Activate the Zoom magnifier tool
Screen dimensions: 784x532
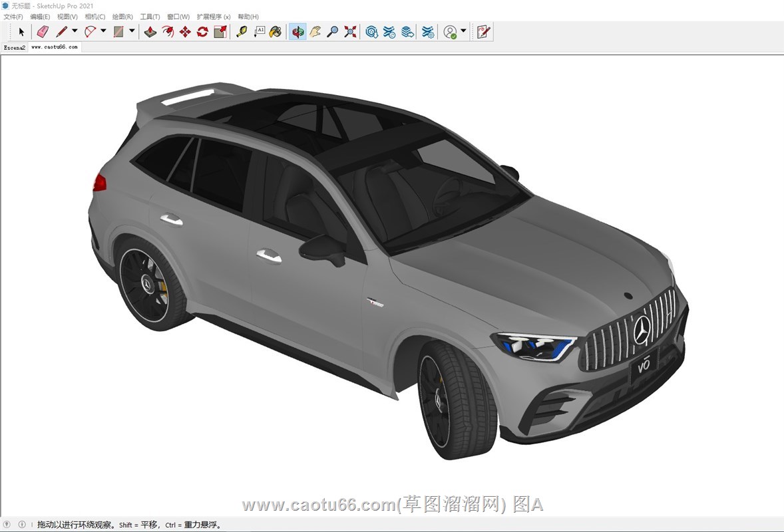coord(333,32)
